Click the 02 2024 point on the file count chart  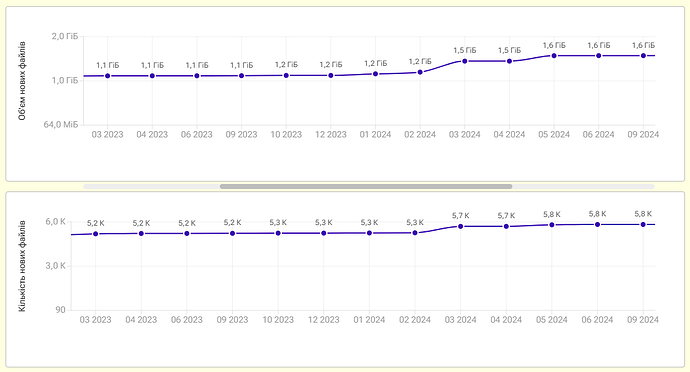pos(415,233)
